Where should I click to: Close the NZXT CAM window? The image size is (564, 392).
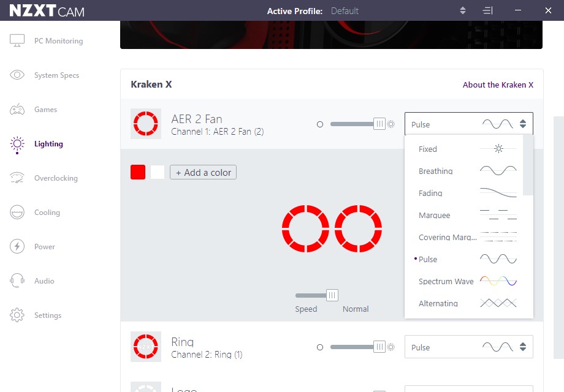point(548,10)
